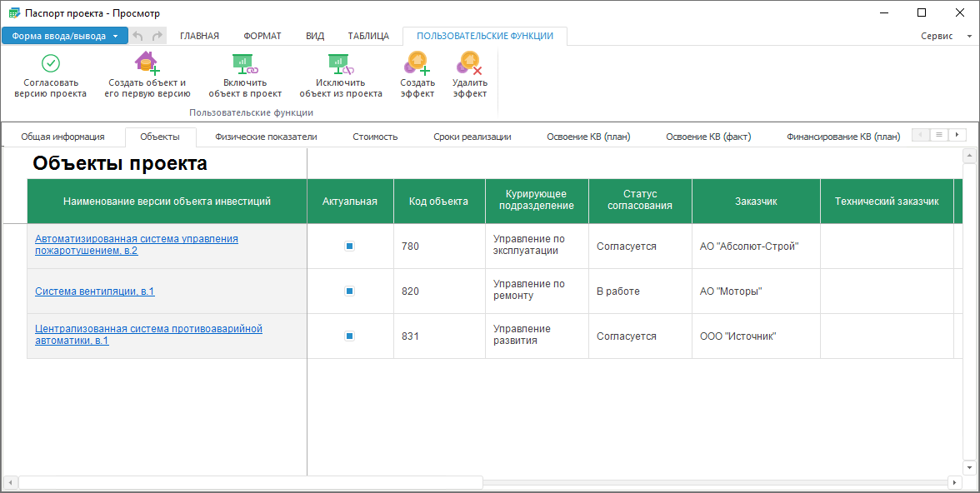Toggle Актуальная checkbox for object 780
Viewport: 980px width, 493px height.
point(350,246)
